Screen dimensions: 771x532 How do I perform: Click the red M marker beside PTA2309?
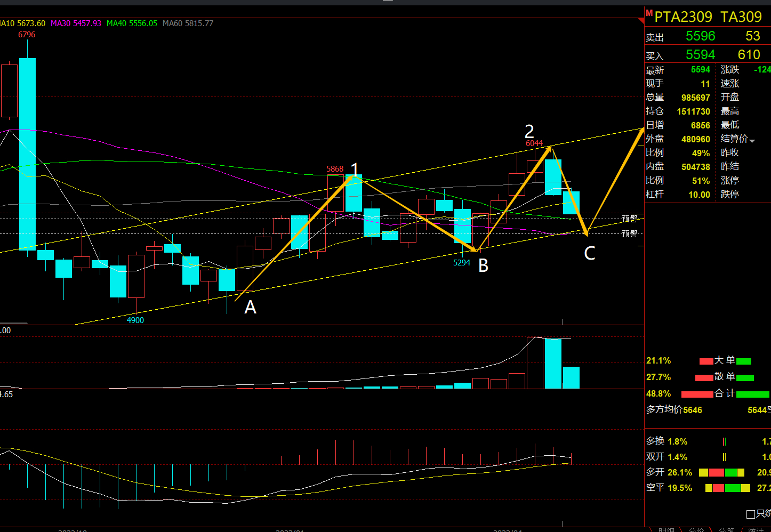pos(649,13)
